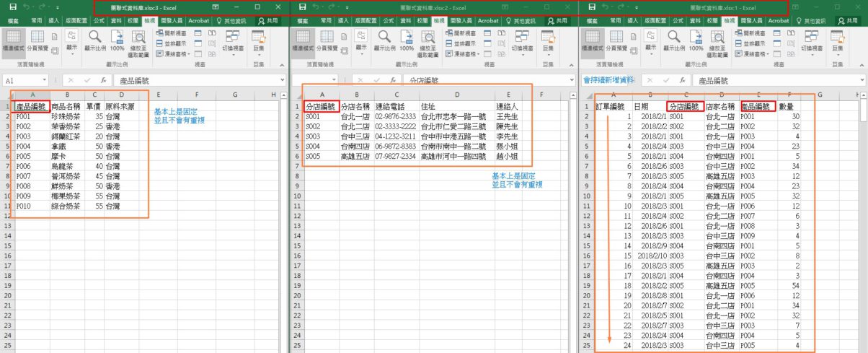Arrange all windows (並排顯示) in xlsx:2 window
Viewport: 868px width, 353px height.
462,43
